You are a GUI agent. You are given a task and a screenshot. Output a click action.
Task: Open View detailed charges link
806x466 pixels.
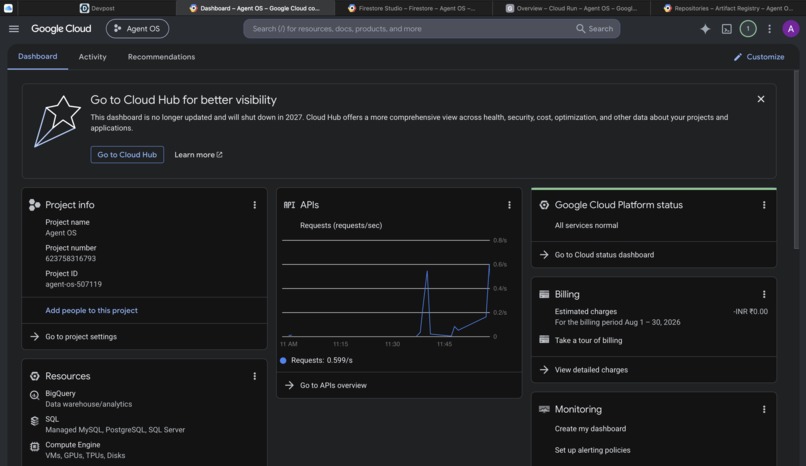pyautogui.click(x=591, y=370)
